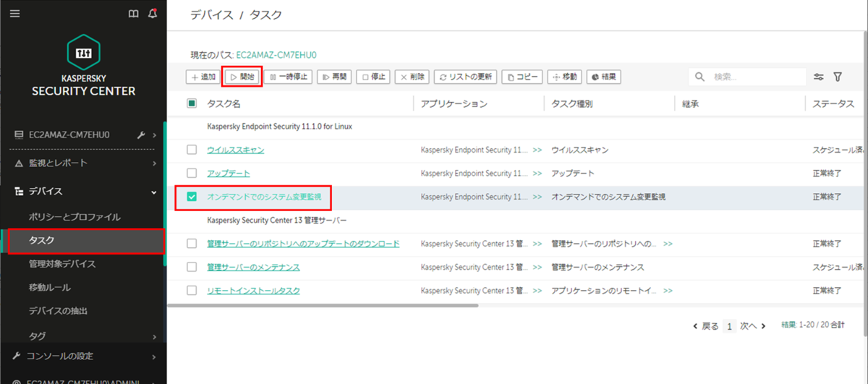Click the デバイス breadcrumb in title
The width and height of the screenshot is (868, 384).
pyautogui.click(x=212, y=14)
